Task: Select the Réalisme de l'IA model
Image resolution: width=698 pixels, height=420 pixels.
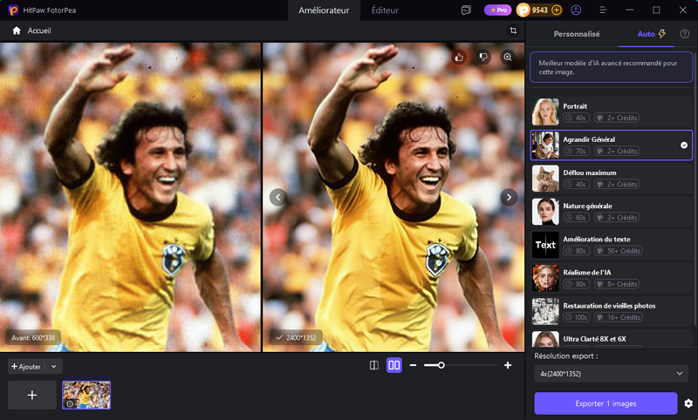Action: tap(611, 278)
